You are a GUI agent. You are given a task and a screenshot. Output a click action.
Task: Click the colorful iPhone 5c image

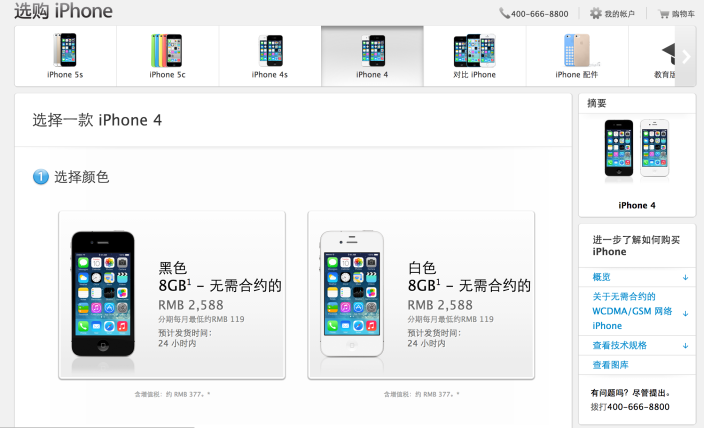[x=167, y=50]
